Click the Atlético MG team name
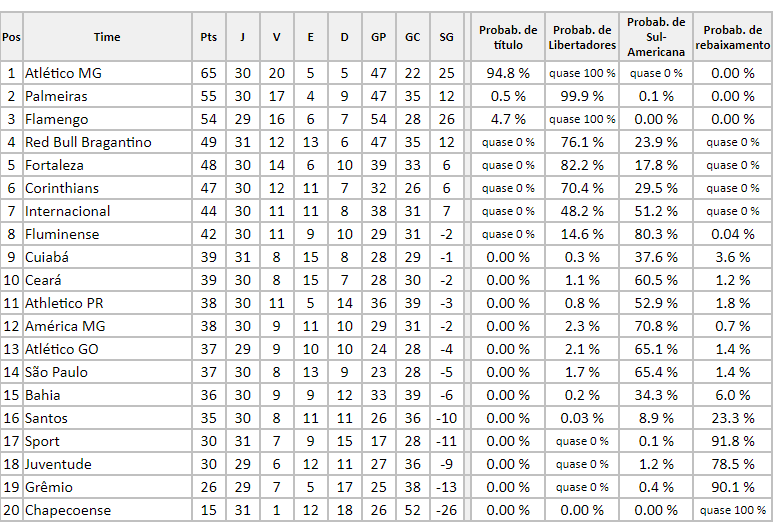 click(x=63, y=73)
